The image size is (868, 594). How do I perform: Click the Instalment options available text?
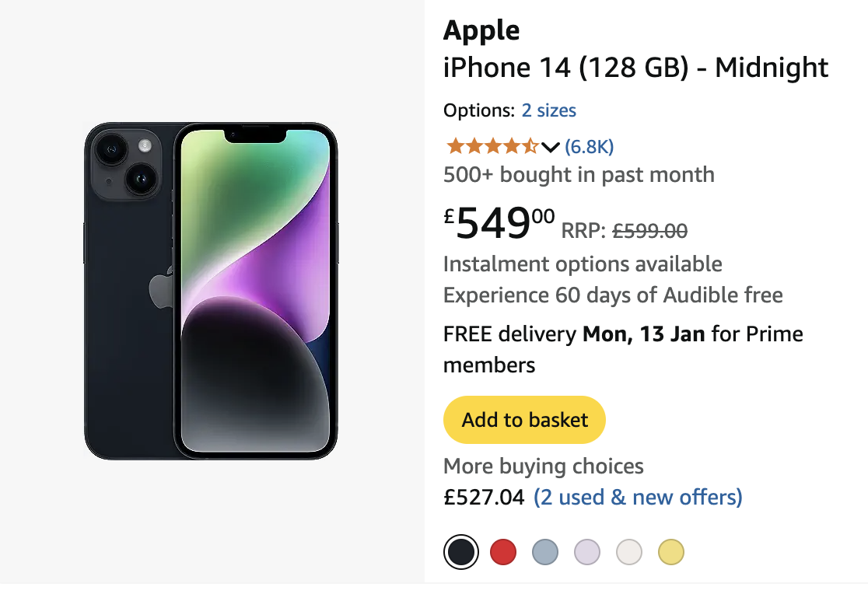(x=583, y=264)
